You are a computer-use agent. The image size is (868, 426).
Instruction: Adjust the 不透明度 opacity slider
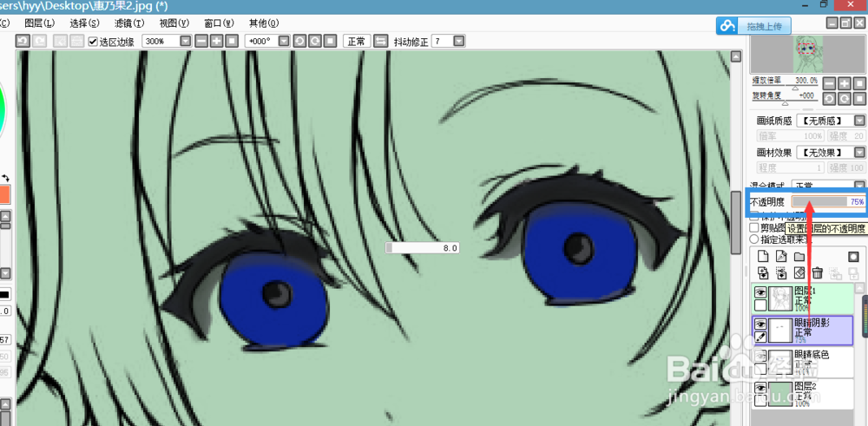(x=828, y=202)
